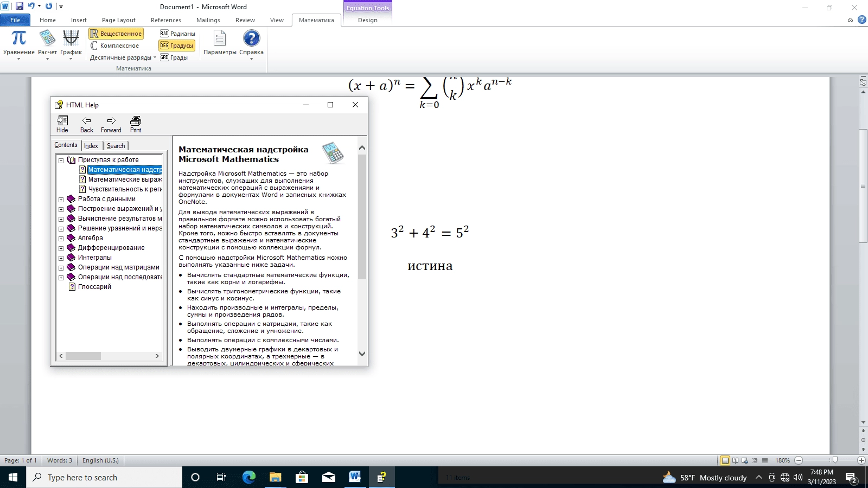Open Параметры settings
868x488 pixels.
coord(220,43)
